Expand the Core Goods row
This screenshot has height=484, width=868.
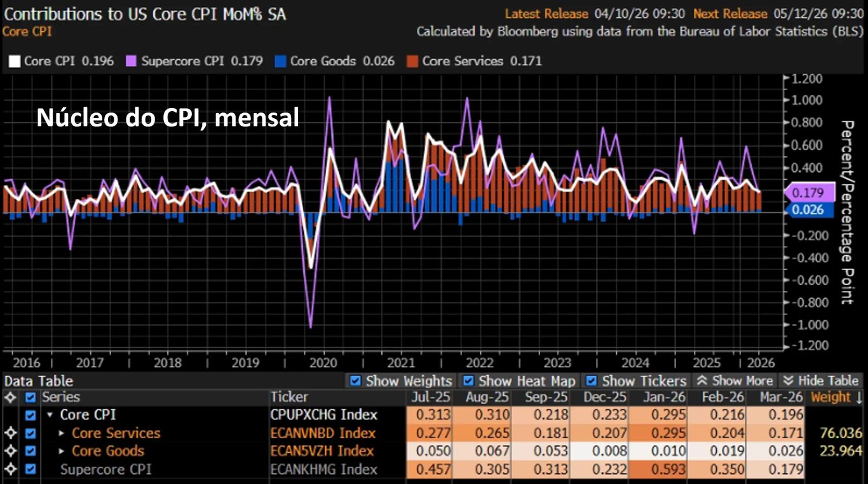pos(62,452)
